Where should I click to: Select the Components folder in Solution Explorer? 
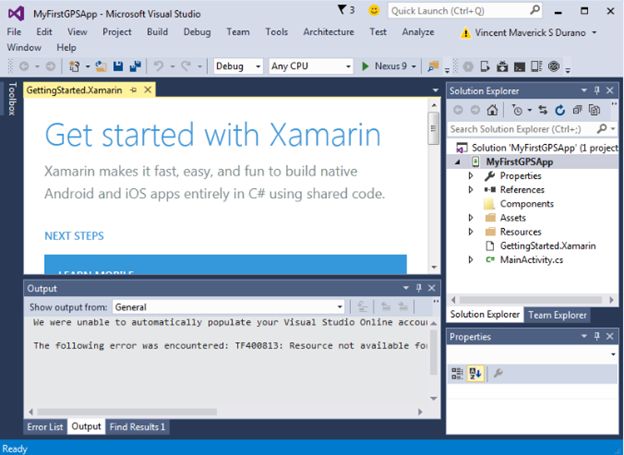(x=526, y=203)
